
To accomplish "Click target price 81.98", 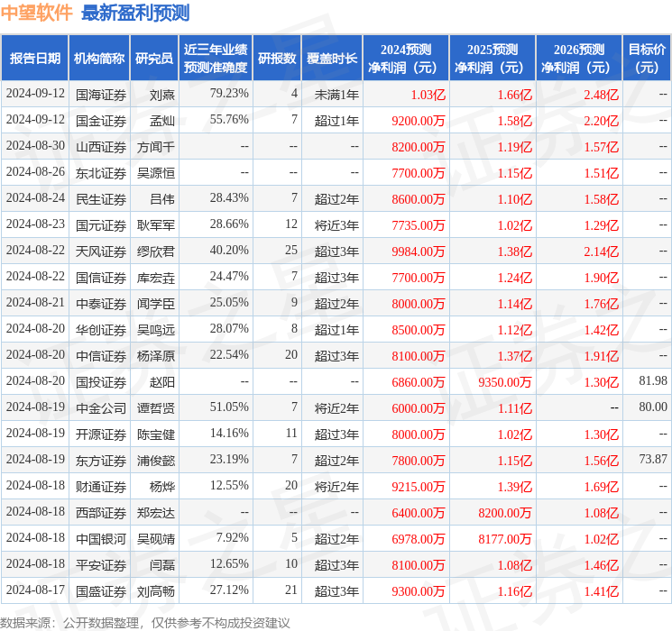I will click(x=653, y=380).
